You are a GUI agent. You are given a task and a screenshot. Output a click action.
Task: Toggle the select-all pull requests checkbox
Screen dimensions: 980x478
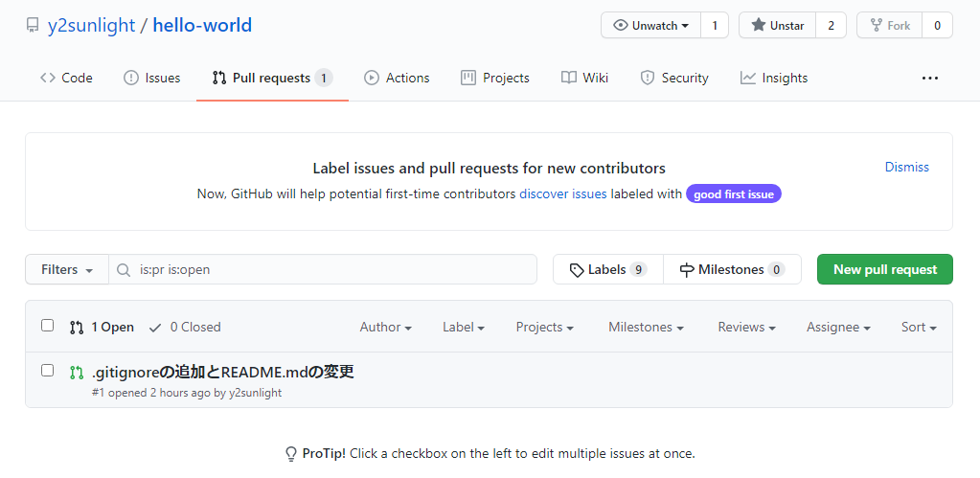(x=48, y=326)
